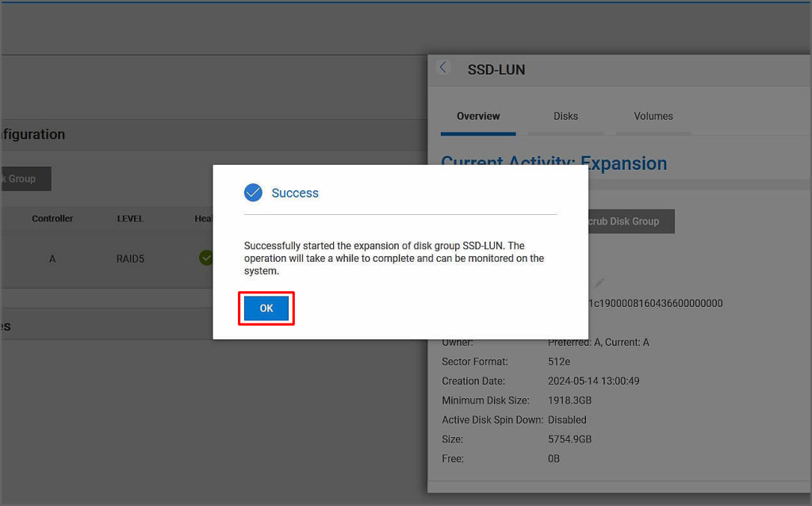Sort by the Controller column header
Screen dimensions: 812x506
click(52, 219)
